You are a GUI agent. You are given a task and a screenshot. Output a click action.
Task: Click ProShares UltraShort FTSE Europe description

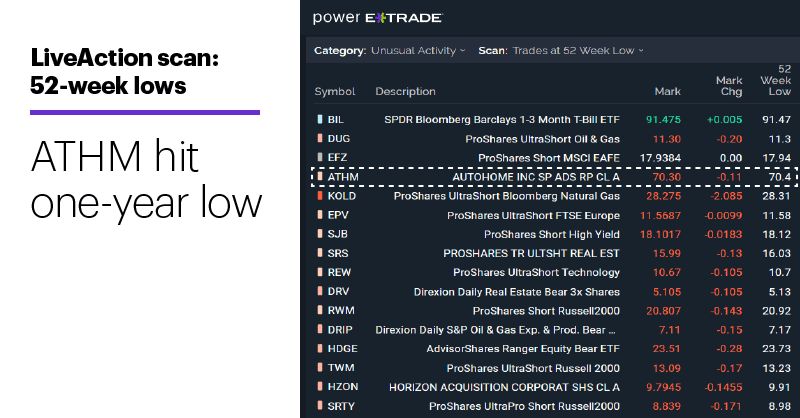[x=534, y=215]
